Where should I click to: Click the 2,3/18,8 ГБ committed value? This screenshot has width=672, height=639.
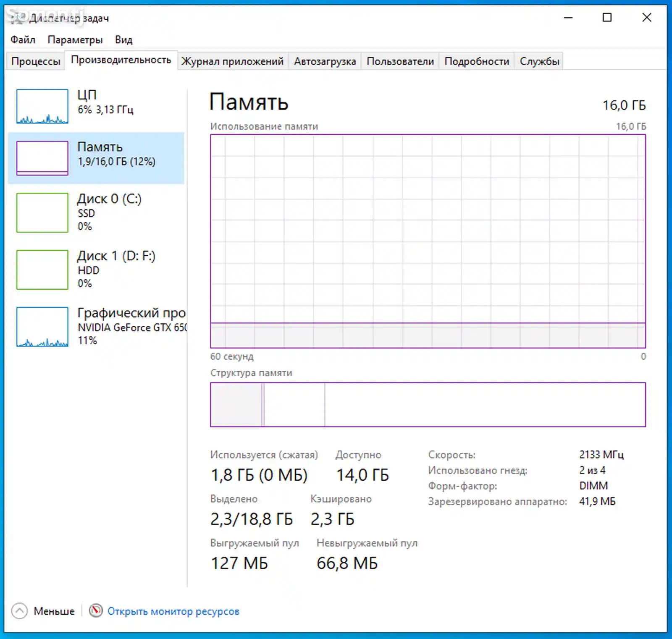point(251,519)
